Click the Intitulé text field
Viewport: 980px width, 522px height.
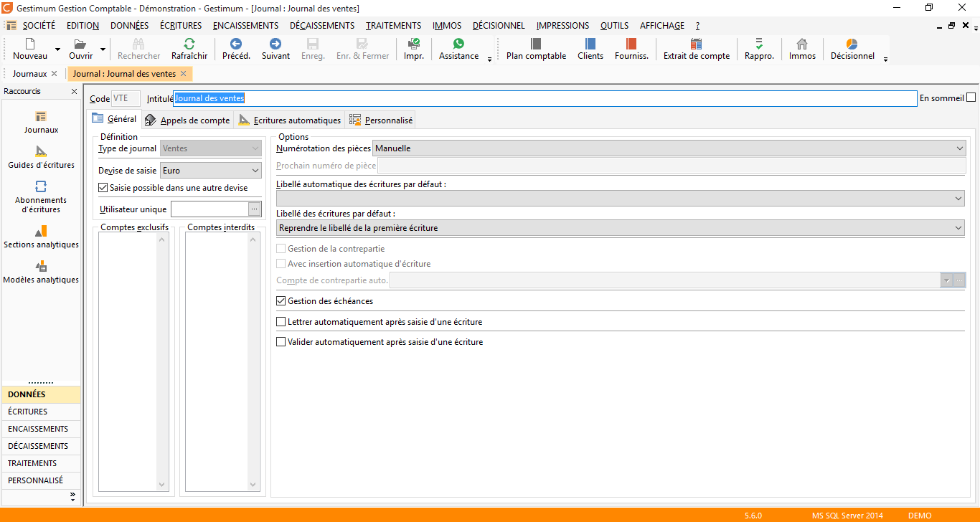point(545,98)
